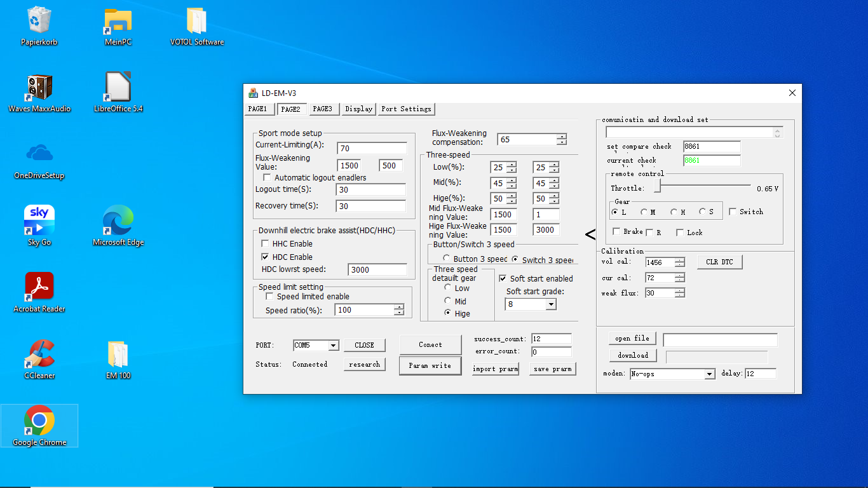
Task: Select the LibreOffice 5.4 desktop icon
Action: (118, 88)
